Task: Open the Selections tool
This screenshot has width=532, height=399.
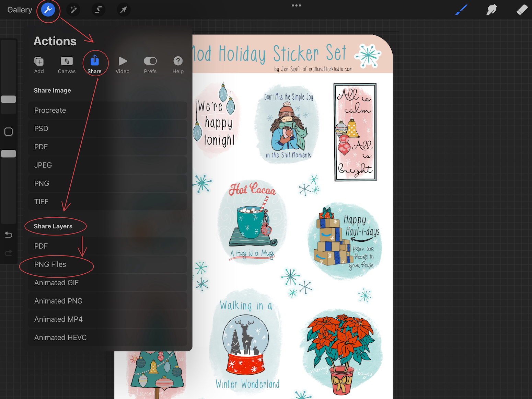Action: [x=99, y=10]
